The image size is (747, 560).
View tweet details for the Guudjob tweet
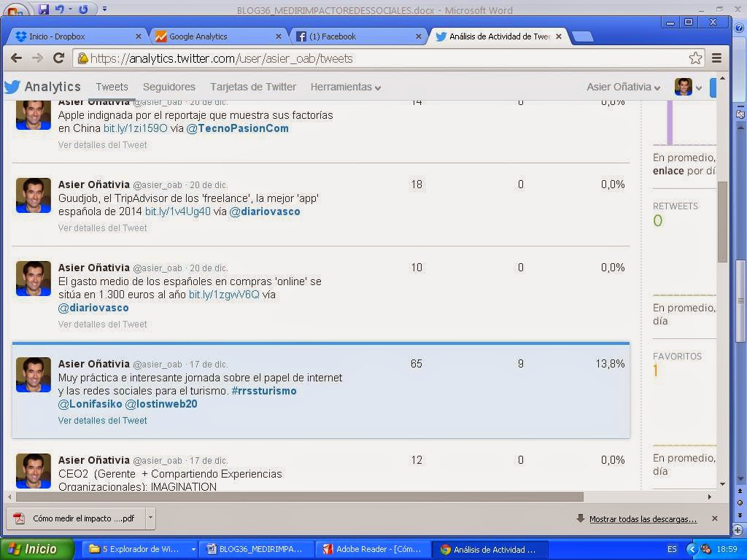pos(102,228)
